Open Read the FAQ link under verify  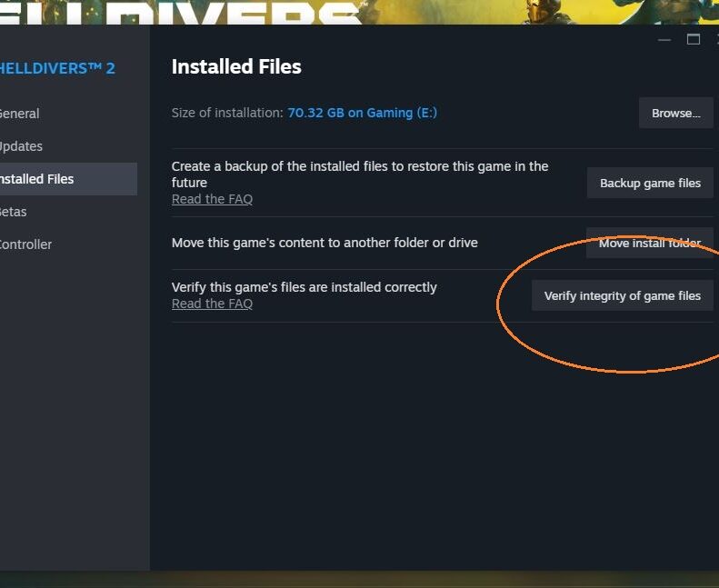coord(212,304)
